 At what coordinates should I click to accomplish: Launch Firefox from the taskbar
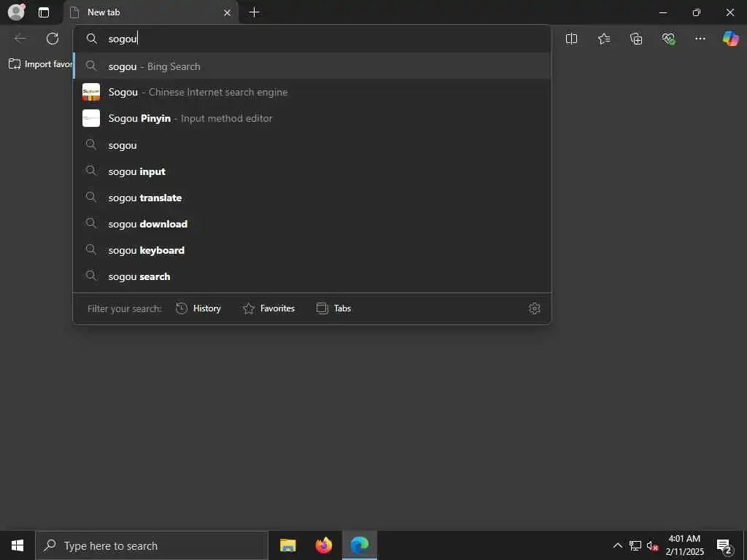click(324, 545)
